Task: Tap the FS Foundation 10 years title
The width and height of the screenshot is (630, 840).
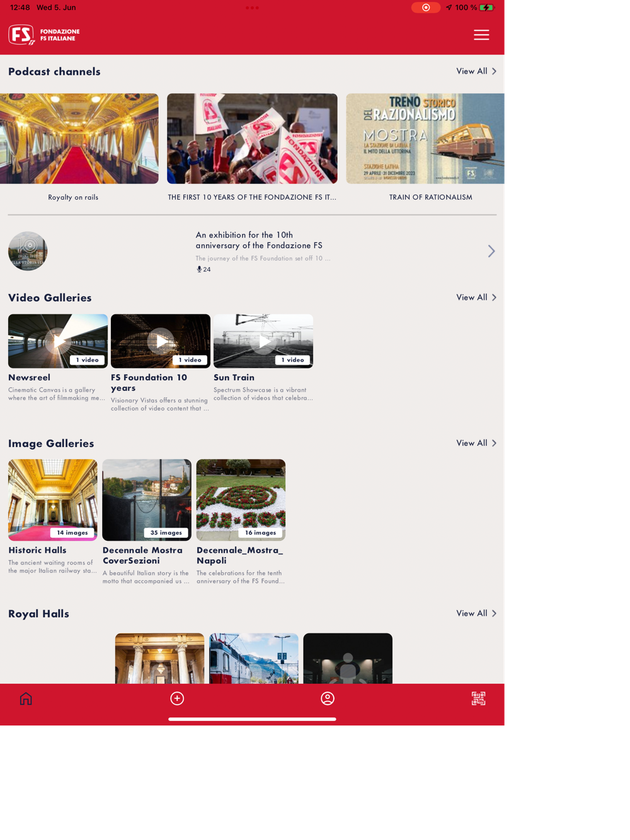Action: point(149,383)
